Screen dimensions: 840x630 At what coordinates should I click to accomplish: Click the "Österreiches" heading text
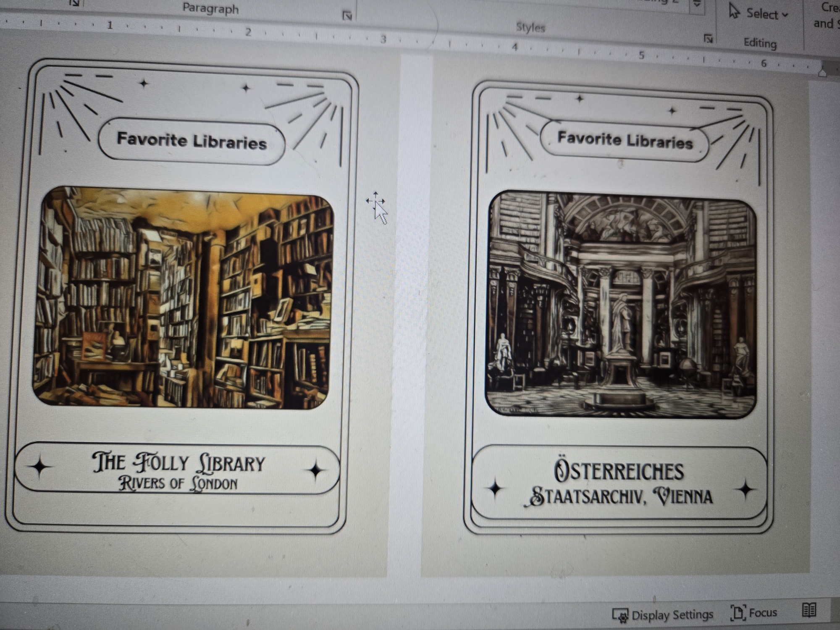[619, 471]
